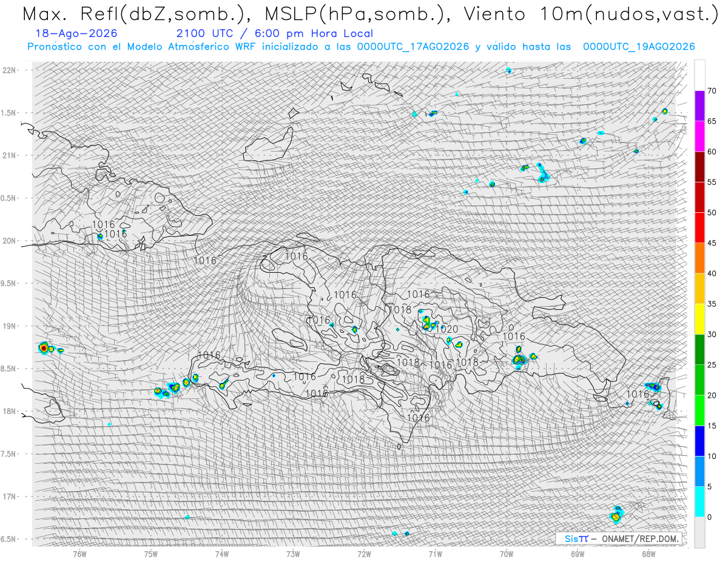Click the date text '18-Ago-2026'
The image size is (728, 562).
click(x=76, y=34)
